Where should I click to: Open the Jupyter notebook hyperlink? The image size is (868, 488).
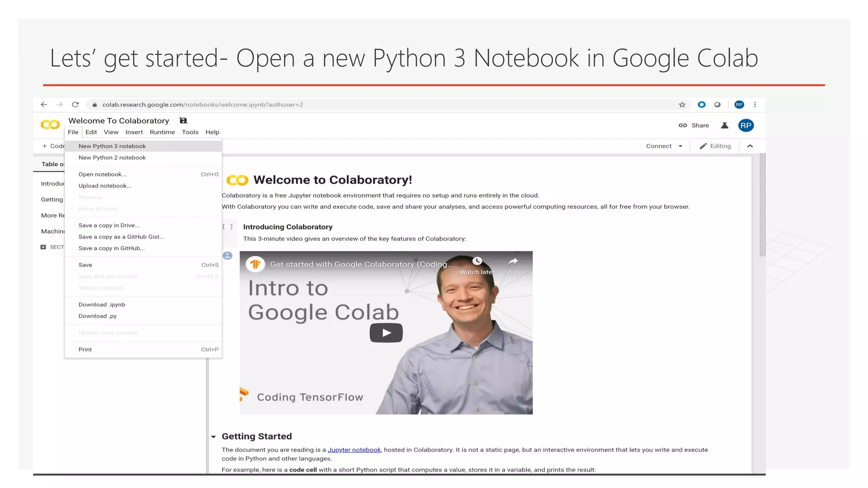[354, 450]
